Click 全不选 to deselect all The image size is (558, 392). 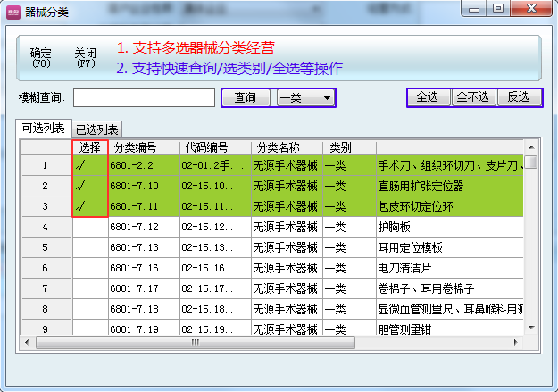click(x=472, y=97)
